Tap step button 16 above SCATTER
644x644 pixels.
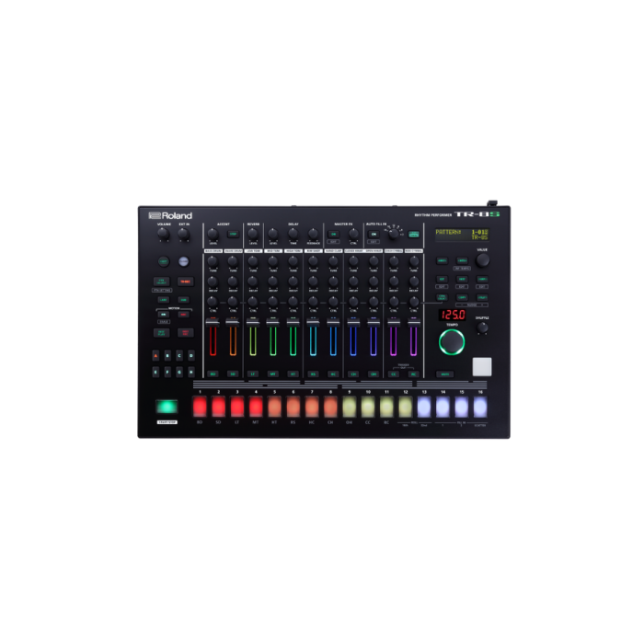(x=480, y=407)
